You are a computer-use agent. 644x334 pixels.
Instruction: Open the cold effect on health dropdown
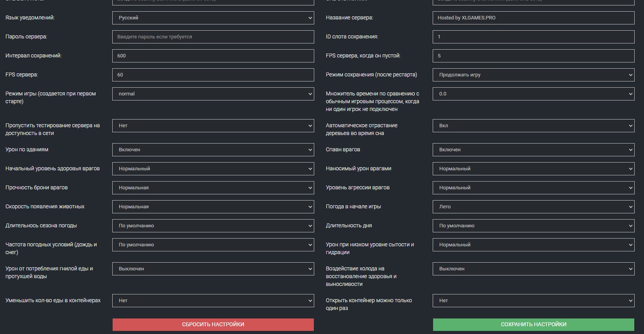tap(533, 269)
